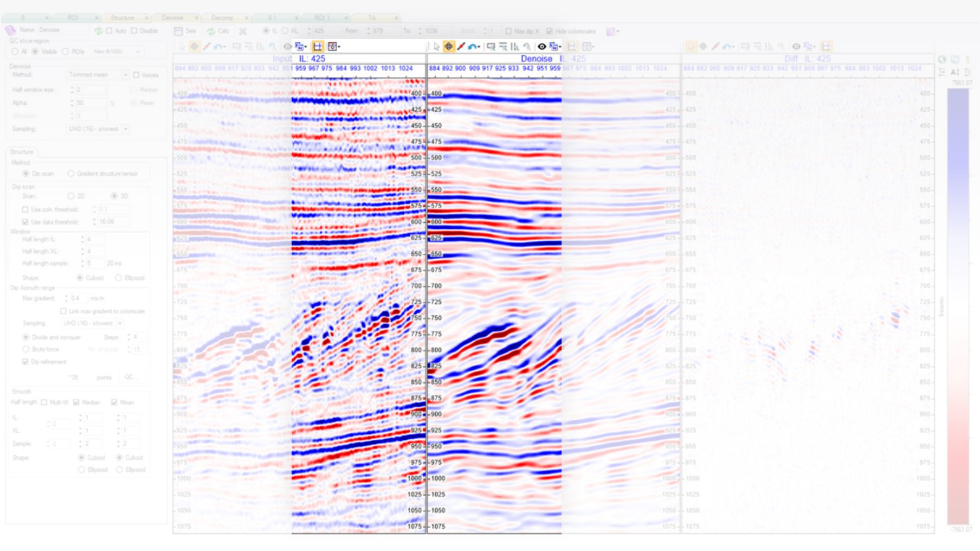Image resolution: width=980 pixels, height=551 pixels.
Task: Select Brute force radio option
Action: [x=25, y=349]
